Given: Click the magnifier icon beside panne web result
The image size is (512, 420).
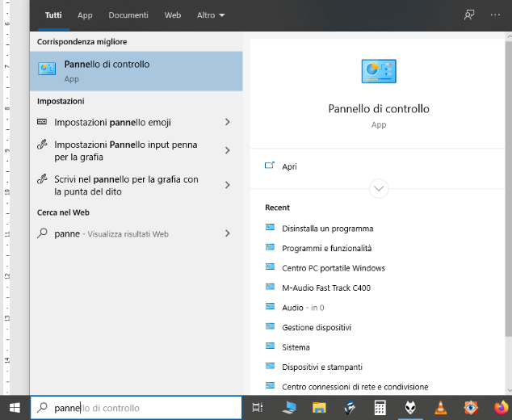Looking at the screenshot, I should [42, 233].
